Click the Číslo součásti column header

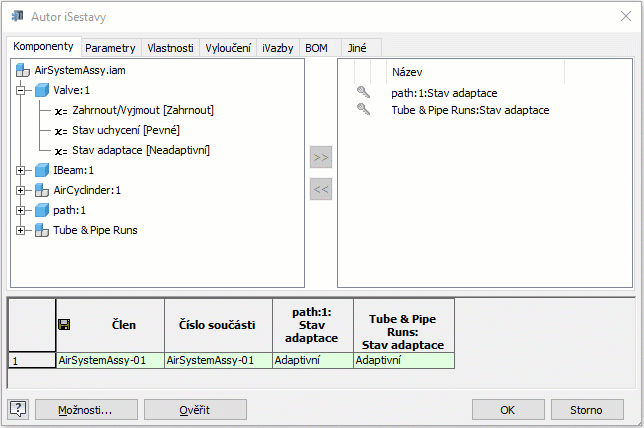point(218,325)
